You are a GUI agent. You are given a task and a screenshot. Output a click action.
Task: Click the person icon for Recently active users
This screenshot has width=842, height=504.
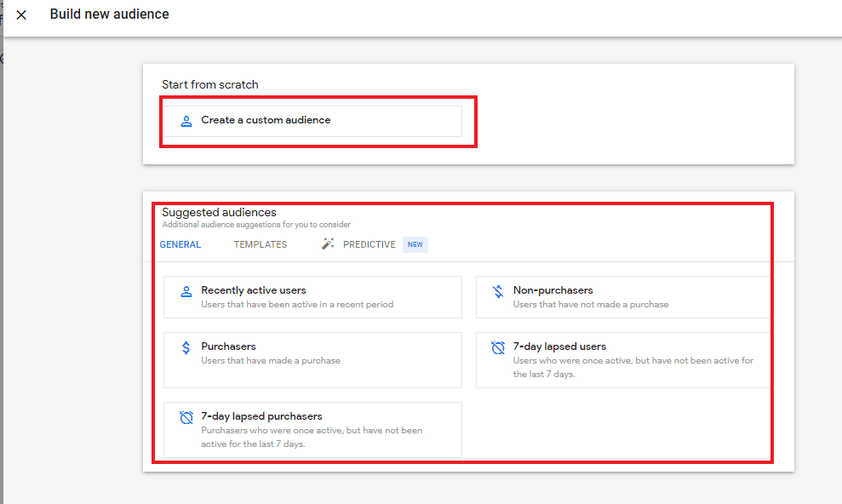pyautogui.click(x=186, y=291)
